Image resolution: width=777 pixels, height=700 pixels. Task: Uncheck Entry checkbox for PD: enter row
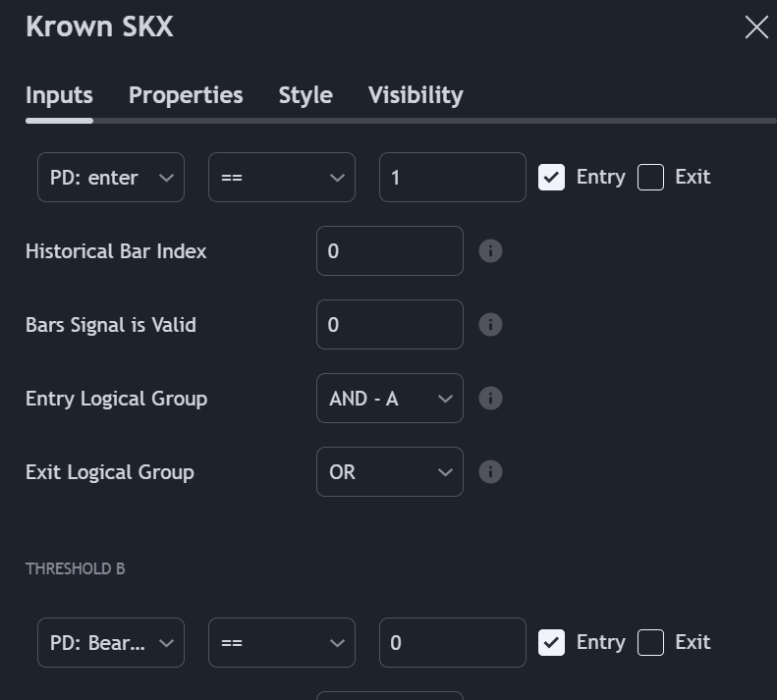point(552,178)
